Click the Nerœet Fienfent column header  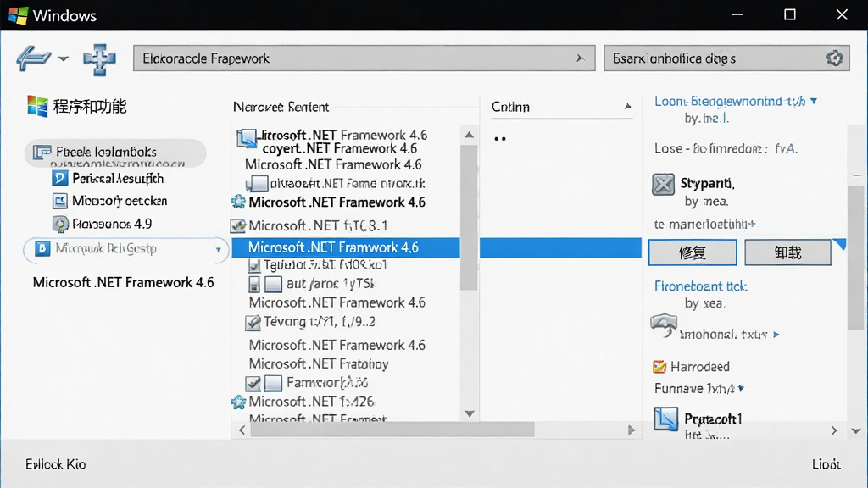(x=281, y=107)
